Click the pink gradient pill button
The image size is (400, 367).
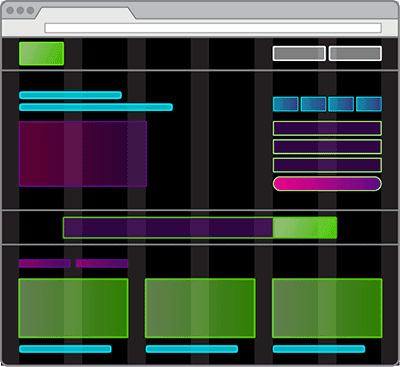(327, 184)
